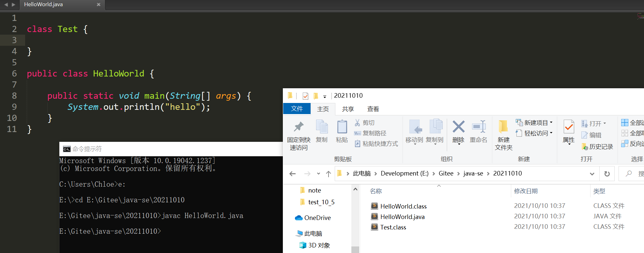Sort files by 名称 column

click(x=376, y=191)
